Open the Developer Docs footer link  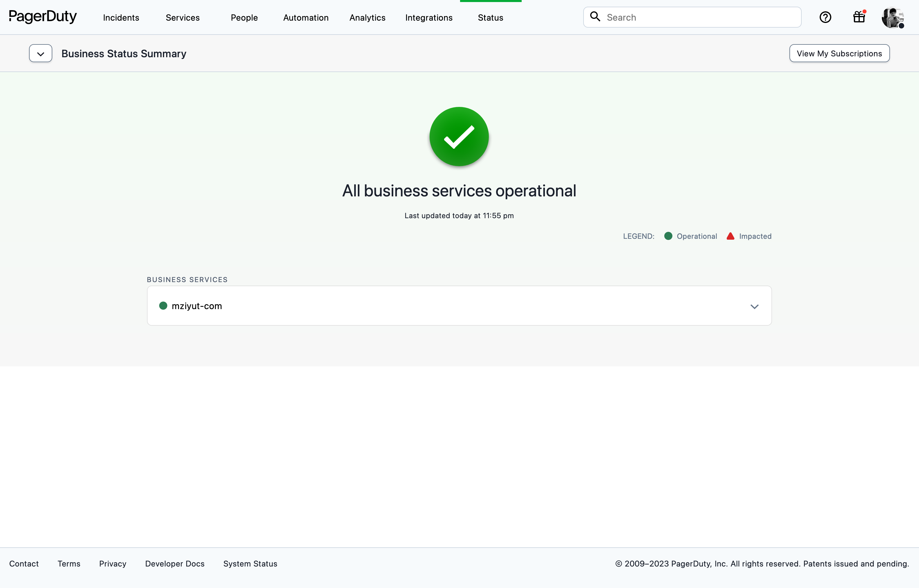coord(175,564)
